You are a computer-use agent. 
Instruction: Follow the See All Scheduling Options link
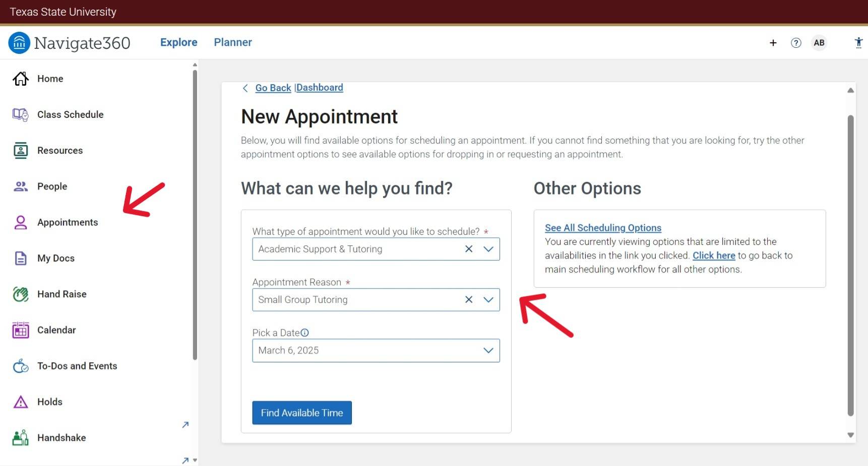(x=603, y=228)
